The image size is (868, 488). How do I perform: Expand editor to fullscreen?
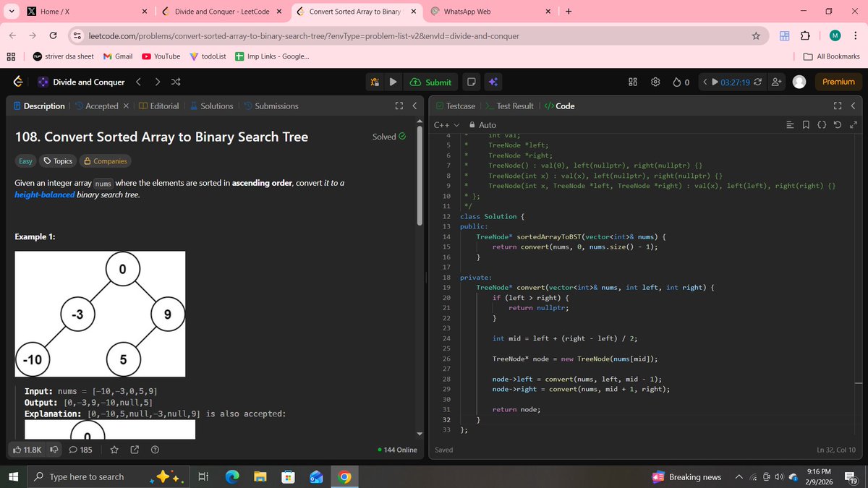(854, 125)
